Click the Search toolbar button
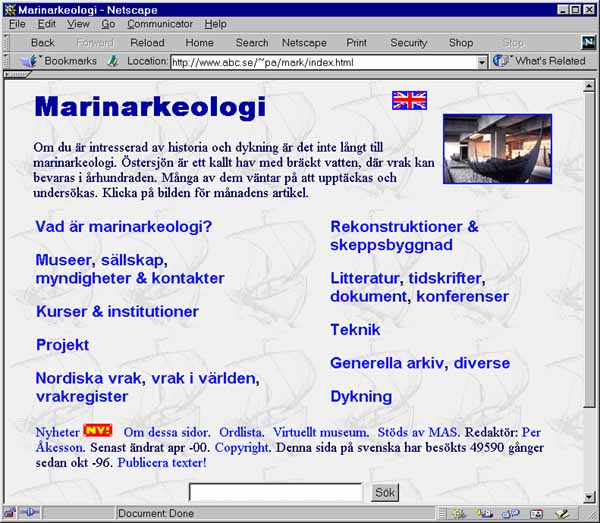This screenshot has width=600, height=523. click(x=252, y=42)
